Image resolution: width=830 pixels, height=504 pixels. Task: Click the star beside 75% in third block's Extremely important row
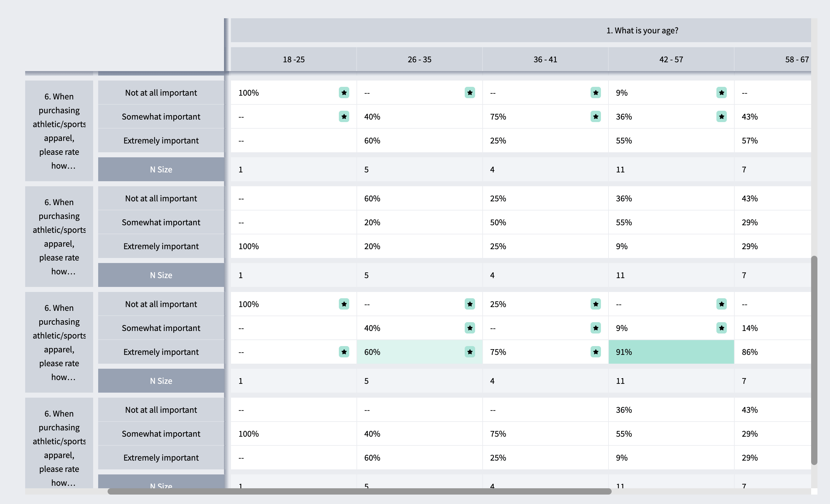click(x=596, y=352)
